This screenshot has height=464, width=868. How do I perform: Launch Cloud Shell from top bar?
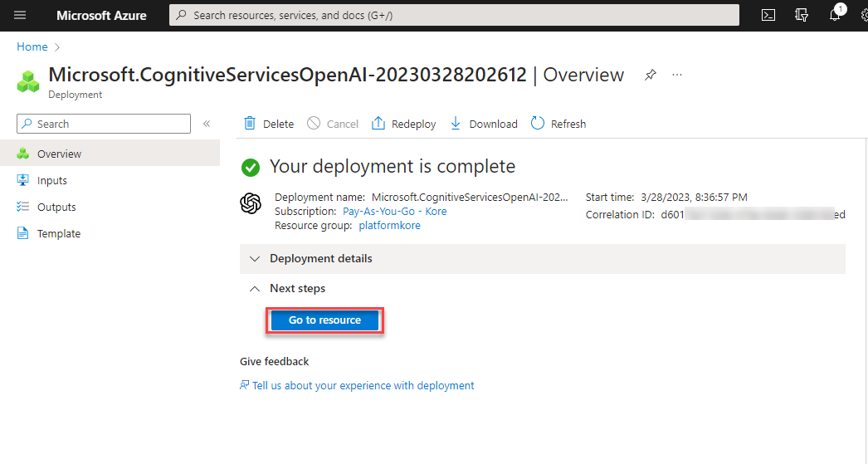coord(768,16)
